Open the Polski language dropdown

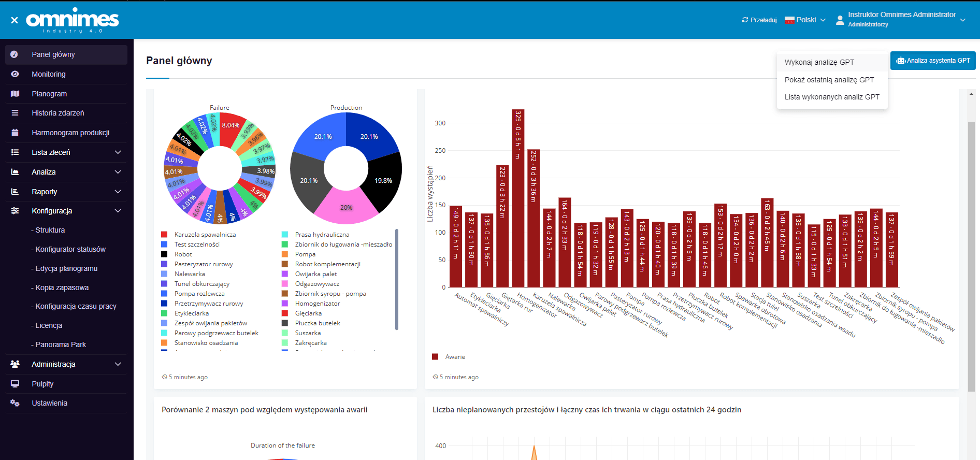805,20
